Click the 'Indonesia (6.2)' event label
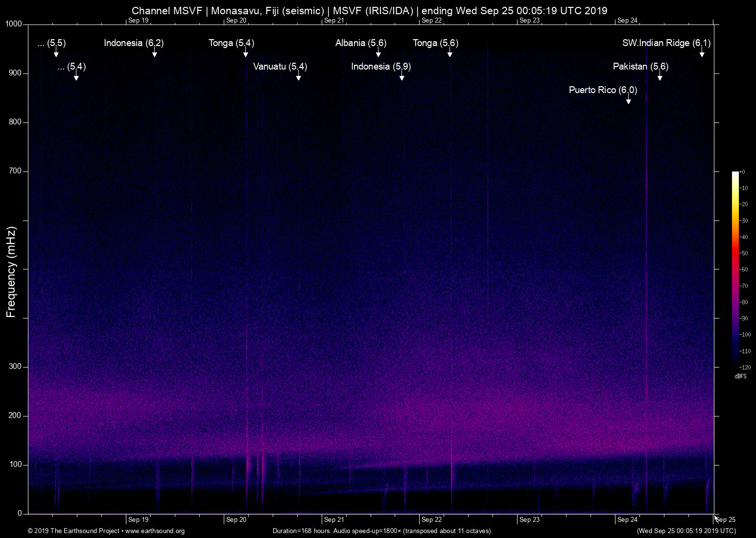This screenshot has height=538, width=756. (x=134, y=43)
